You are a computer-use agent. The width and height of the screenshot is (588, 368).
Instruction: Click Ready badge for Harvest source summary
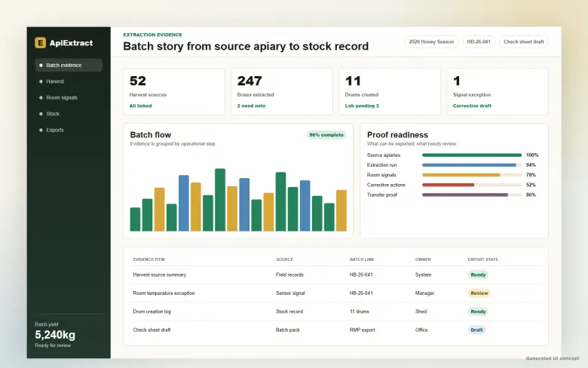coord(478,274)
